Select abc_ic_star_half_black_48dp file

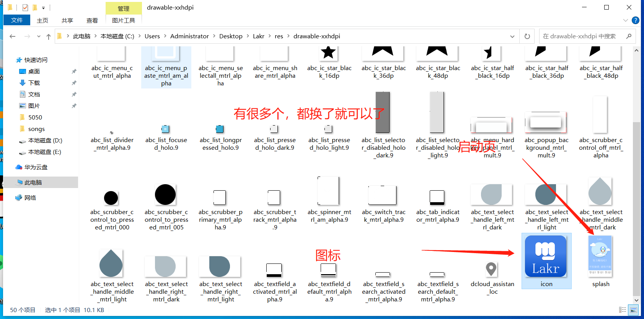tap(601, 63)
